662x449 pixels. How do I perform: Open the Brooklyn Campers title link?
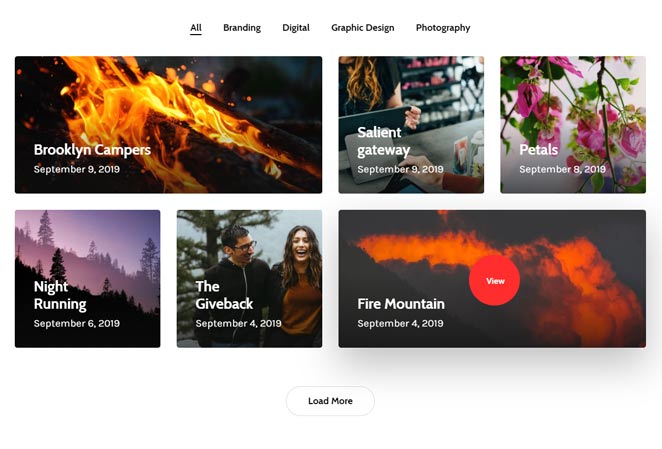click(x=92, y=150)
